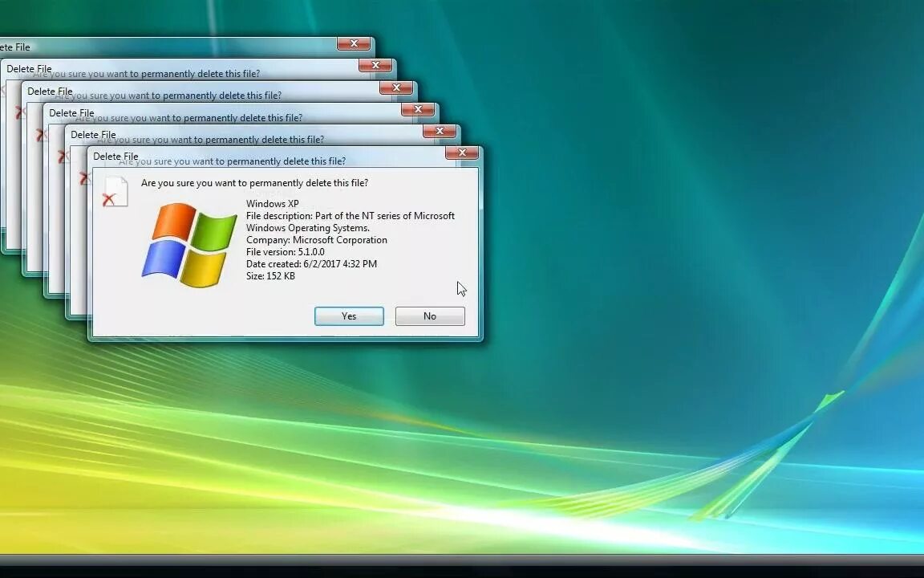924x578 pixels.
Task: Confirm deletion with the Yes button
Action: [349, 316]
